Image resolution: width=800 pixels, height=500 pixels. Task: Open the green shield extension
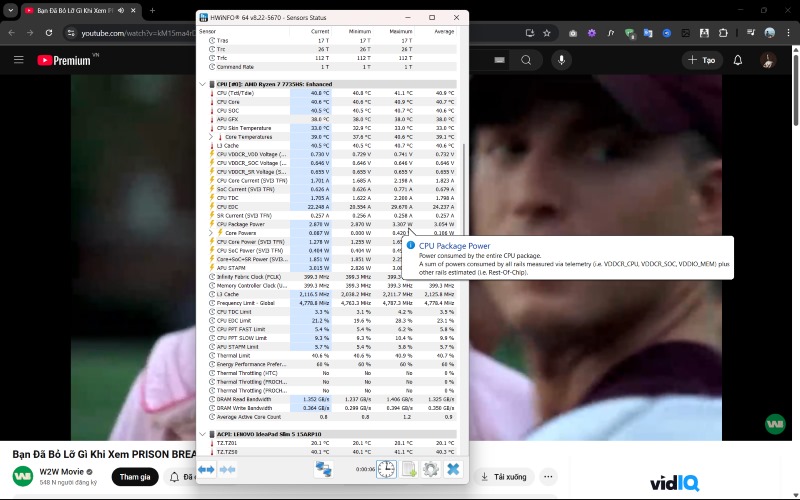click(630, 33)
